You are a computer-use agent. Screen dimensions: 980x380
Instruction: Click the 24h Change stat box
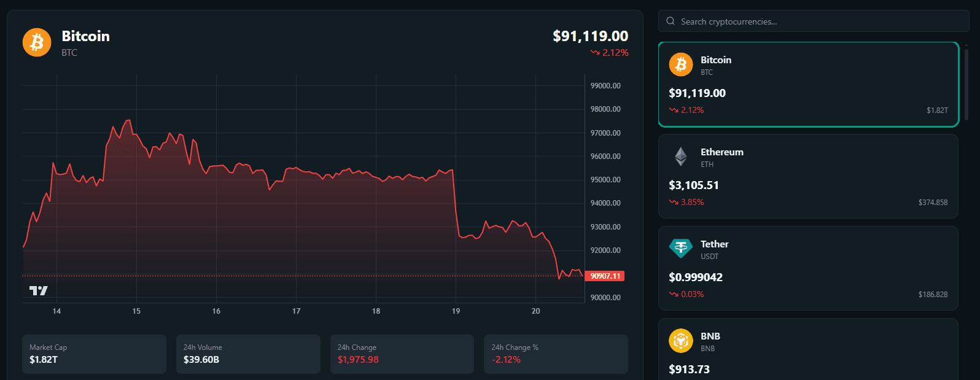(402, 354)
